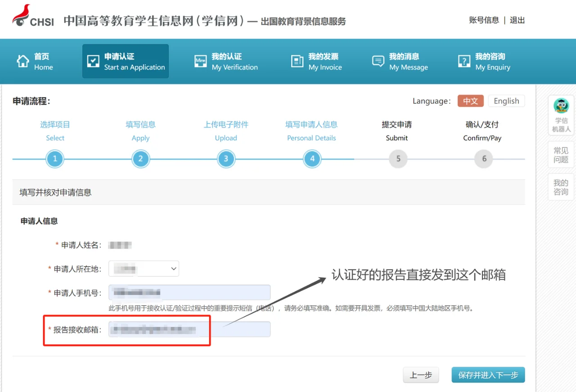Click the Home house icon
This screenshot has height=392, width=576.
23,61
